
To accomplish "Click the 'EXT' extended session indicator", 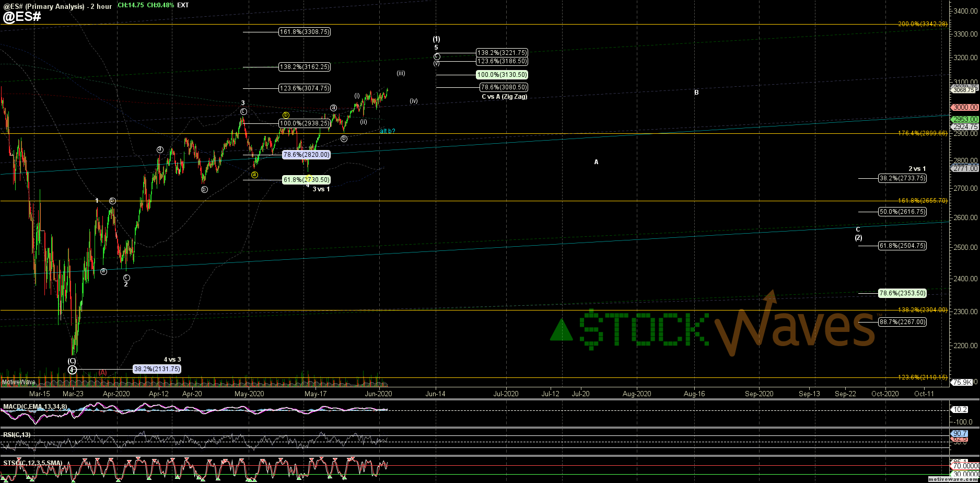I will point(183,5).
